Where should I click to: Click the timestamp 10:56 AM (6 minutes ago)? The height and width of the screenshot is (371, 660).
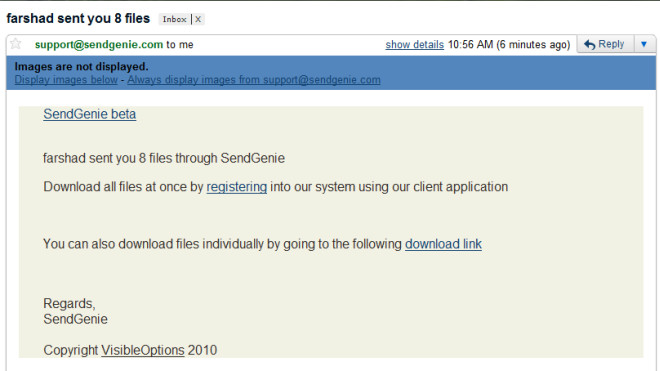pyautogui.click(x=509, y=45)
